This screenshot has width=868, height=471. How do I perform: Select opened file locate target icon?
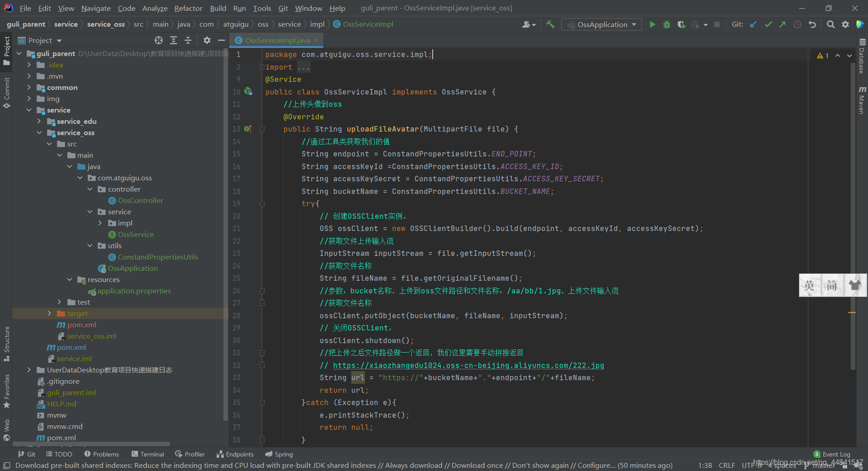pos(159,40)
